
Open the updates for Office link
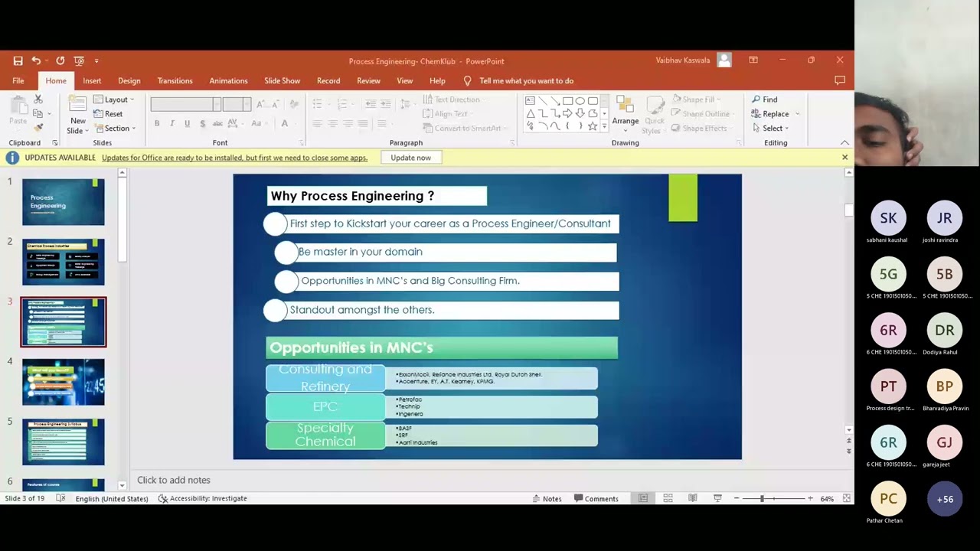pyautogui.click(x=234, y=158)
